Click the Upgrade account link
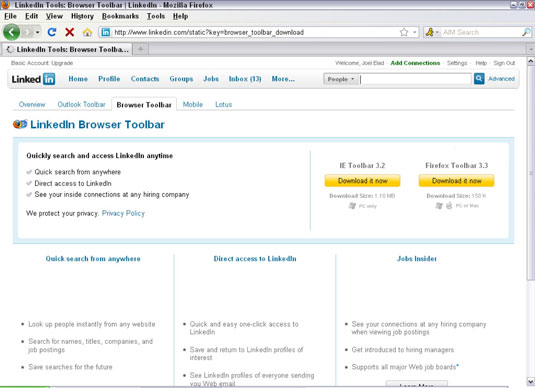The width and height of the screenshot is (535, 388). click(63, 63)
